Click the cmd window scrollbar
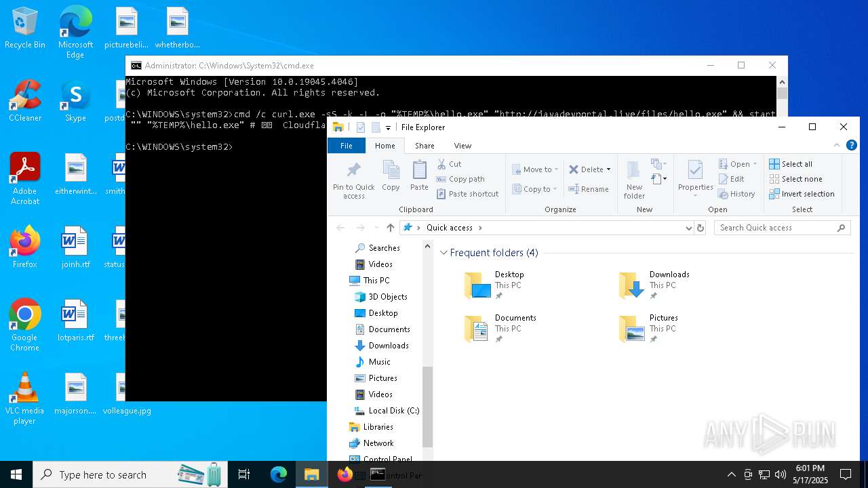Image resolution: width=868 pixels, height=488 pixels. coord(782,93)
